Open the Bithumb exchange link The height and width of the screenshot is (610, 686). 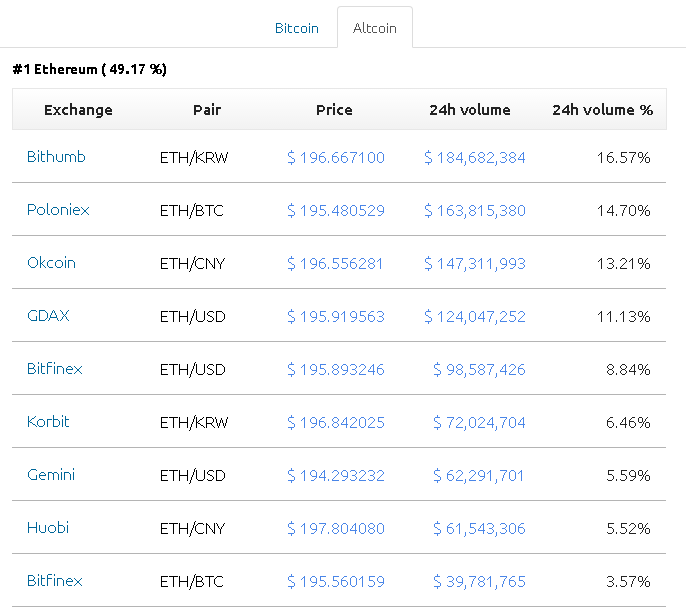[56, 157]
